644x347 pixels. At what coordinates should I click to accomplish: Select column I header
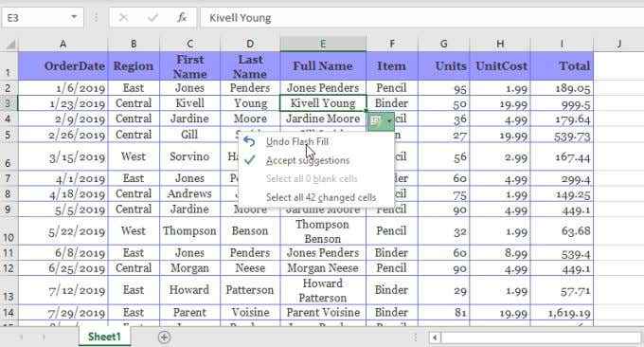pyautogui.click(x=562, y=44)
